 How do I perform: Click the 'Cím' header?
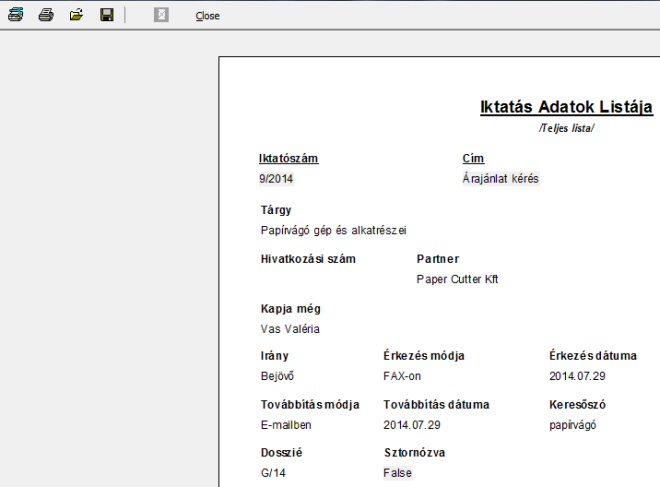click(473, 158)
